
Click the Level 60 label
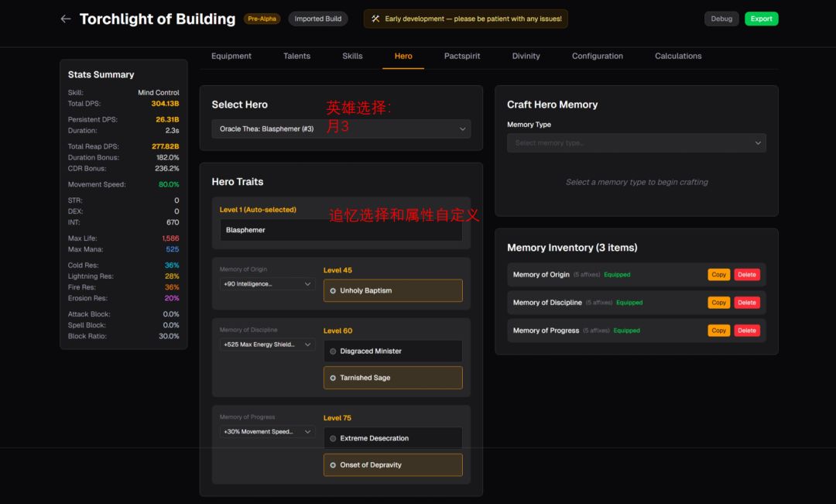tap(337, 331)
